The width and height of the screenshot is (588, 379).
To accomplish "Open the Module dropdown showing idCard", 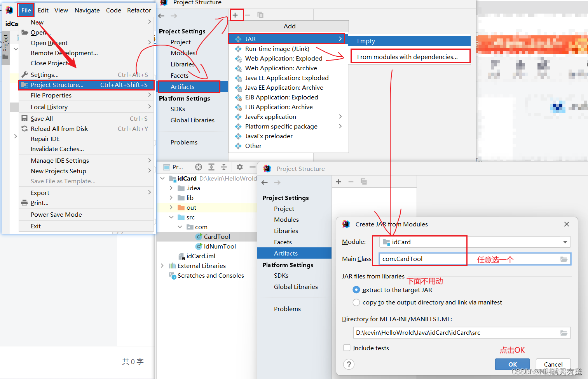I will pyautogui.click(x=475, y=242).
